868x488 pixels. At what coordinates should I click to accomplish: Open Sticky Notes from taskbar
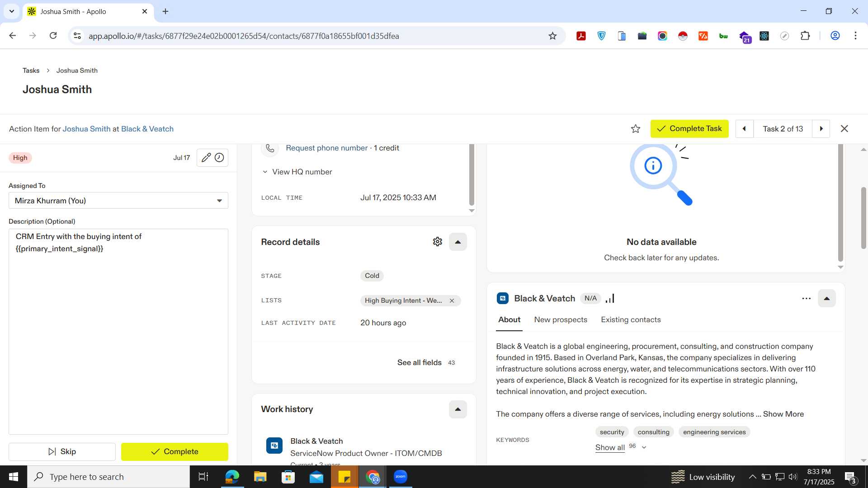[x=344, y=477]
